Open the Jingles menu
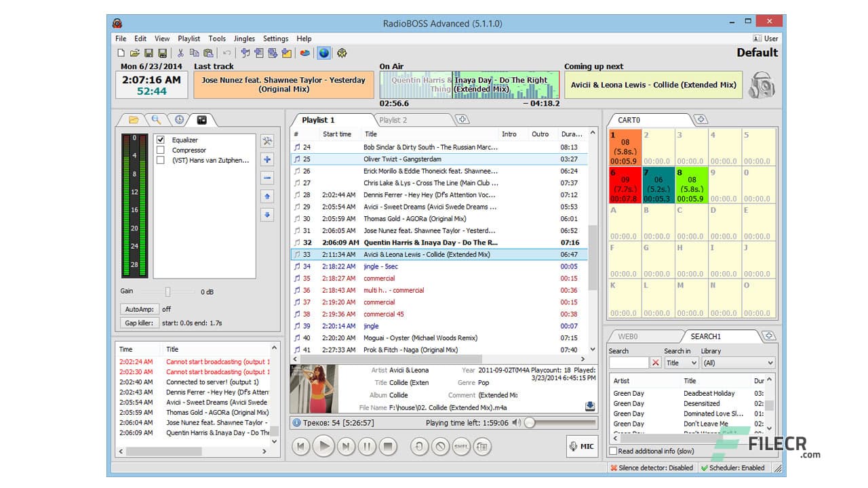 click(243, 38)
